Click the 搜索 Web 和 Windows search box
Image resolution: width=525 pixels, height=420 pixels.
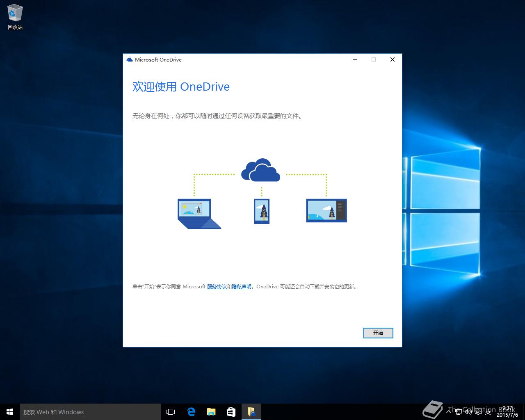click(90, 412)
